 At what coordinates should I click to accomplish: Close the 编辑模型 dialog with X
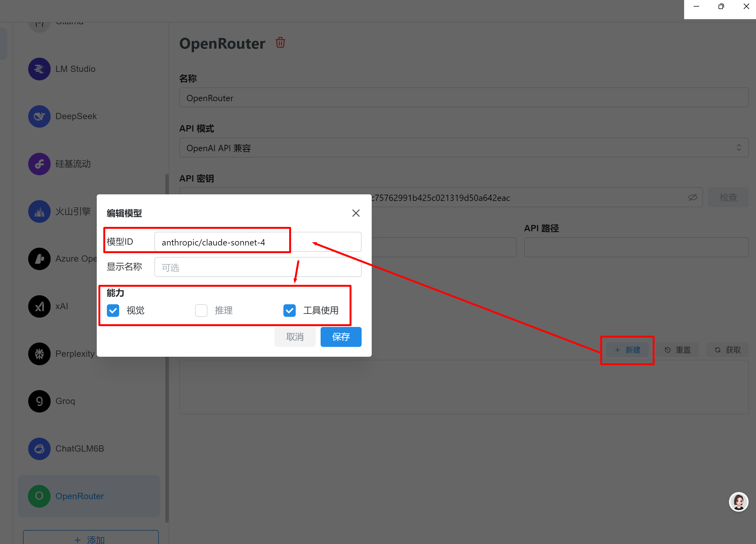coord(356,213)
